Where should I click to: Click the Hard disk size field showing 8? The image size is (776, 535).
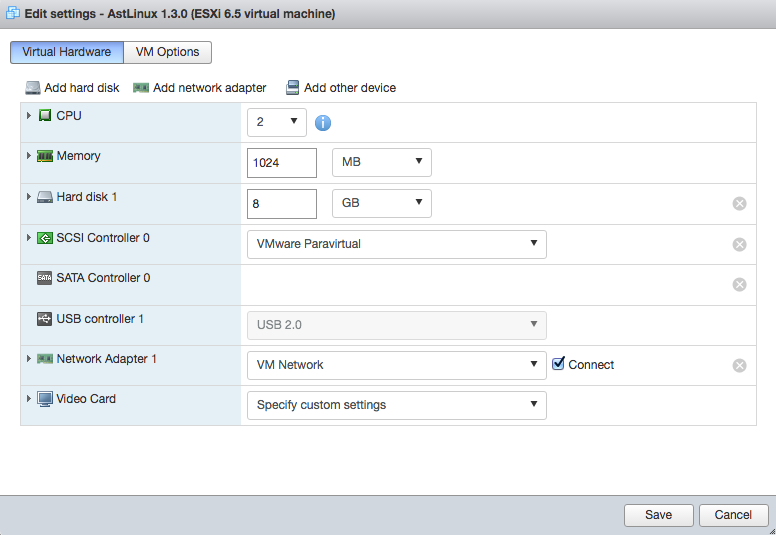point(282,204)
